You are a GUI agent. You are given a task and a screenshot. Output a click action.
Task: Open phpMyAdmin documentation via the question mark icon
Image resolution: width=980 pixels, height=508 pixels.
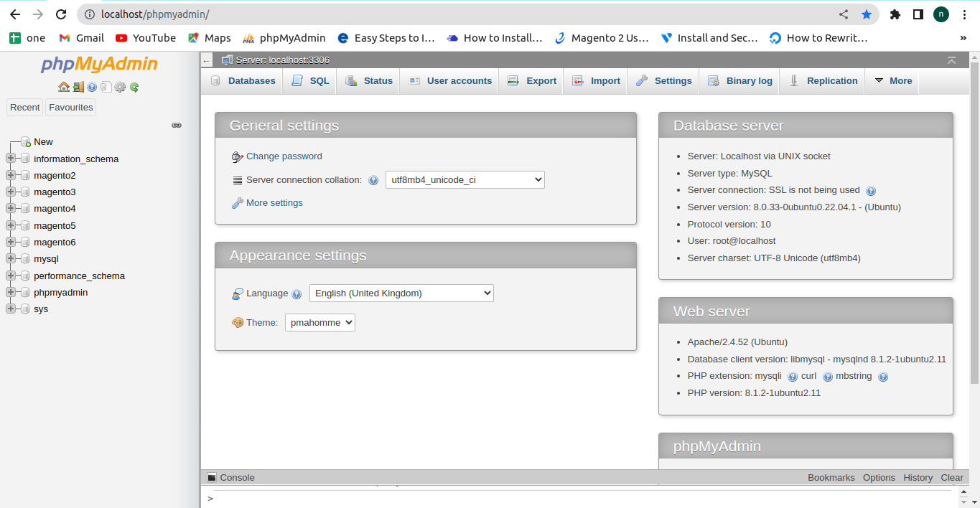91,87
